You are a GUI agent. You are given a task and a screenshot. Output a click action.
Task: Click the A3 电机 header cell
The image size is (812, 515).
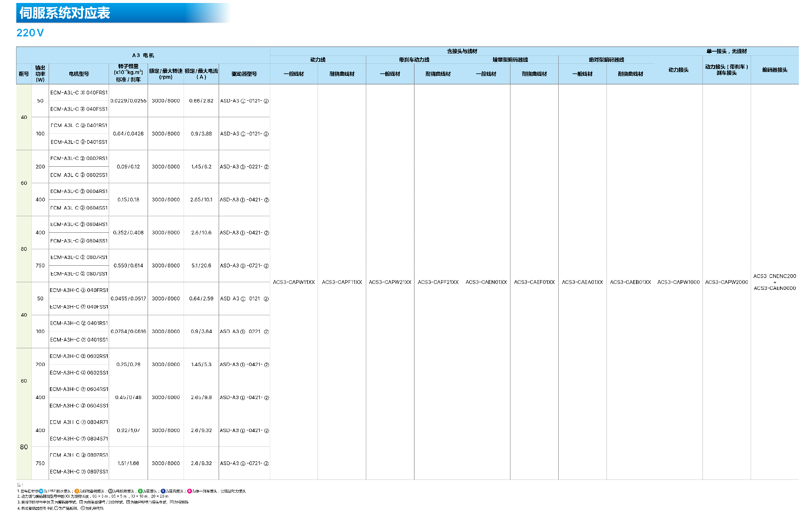(x=143, y=55)
